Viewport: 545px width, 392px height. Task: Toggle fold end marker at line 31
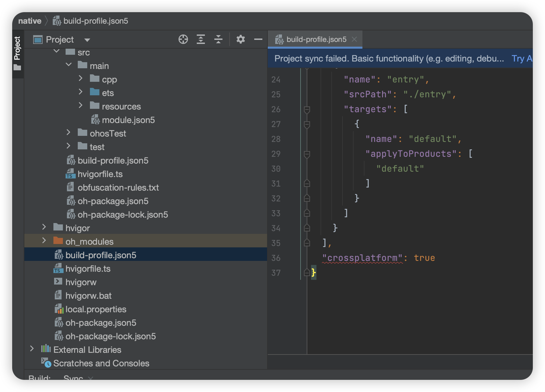tap(307, 183)
